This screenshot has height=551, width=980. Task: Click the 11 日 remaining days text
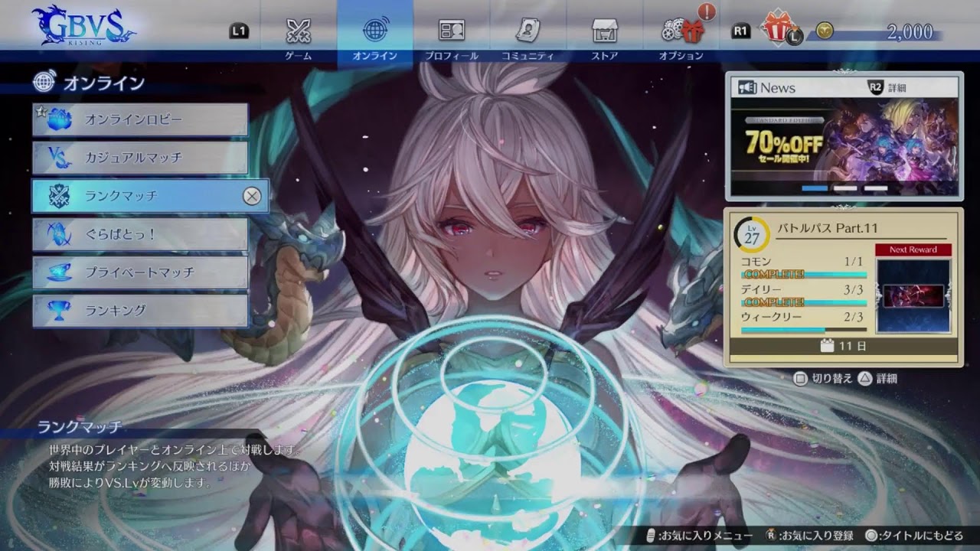852,346
